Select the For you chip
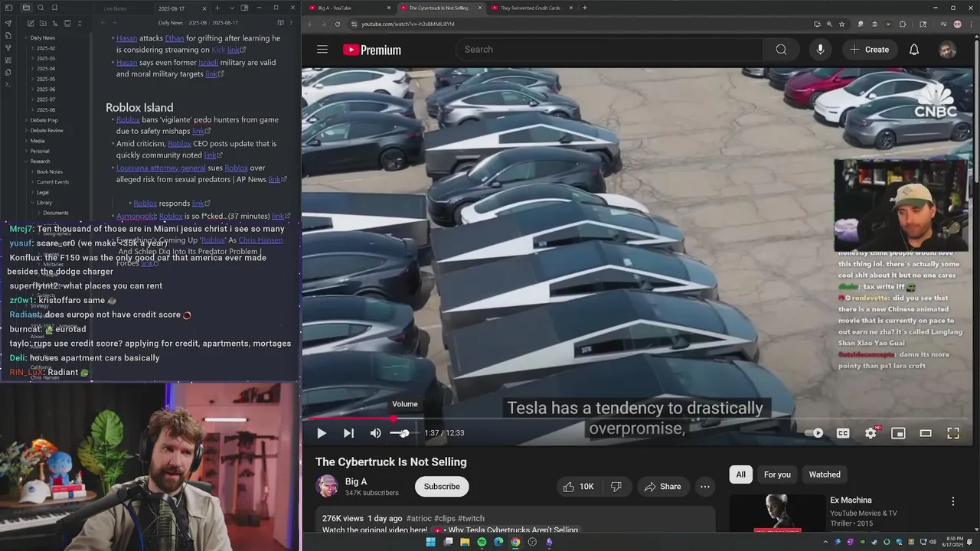 click(x=777, y=474)
